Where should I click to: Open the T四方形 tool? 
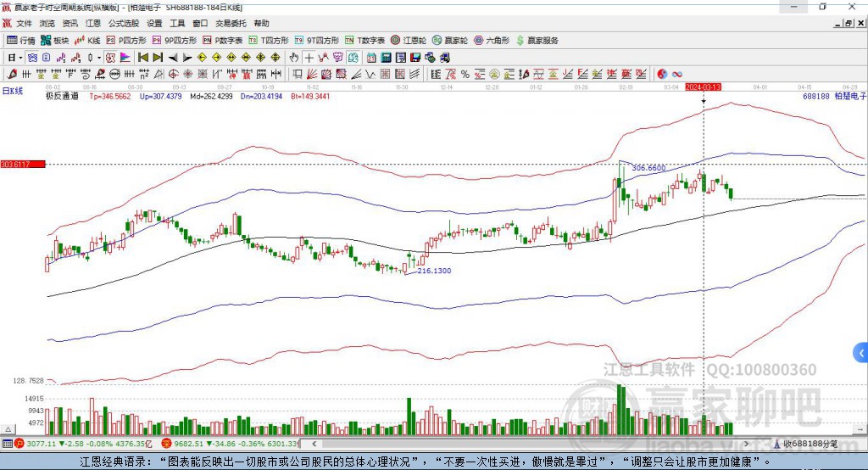point(269,41)
